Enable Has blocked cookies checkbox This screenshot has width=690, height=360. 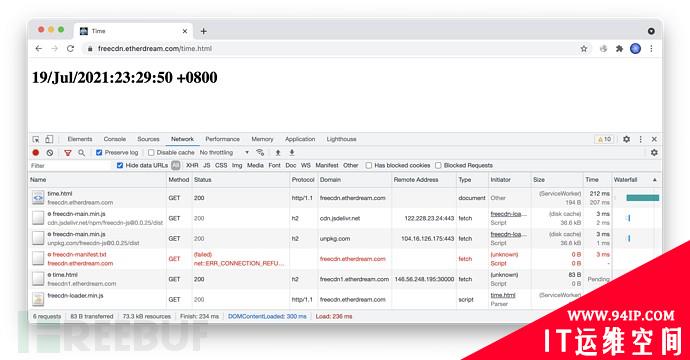pos(369,165)
